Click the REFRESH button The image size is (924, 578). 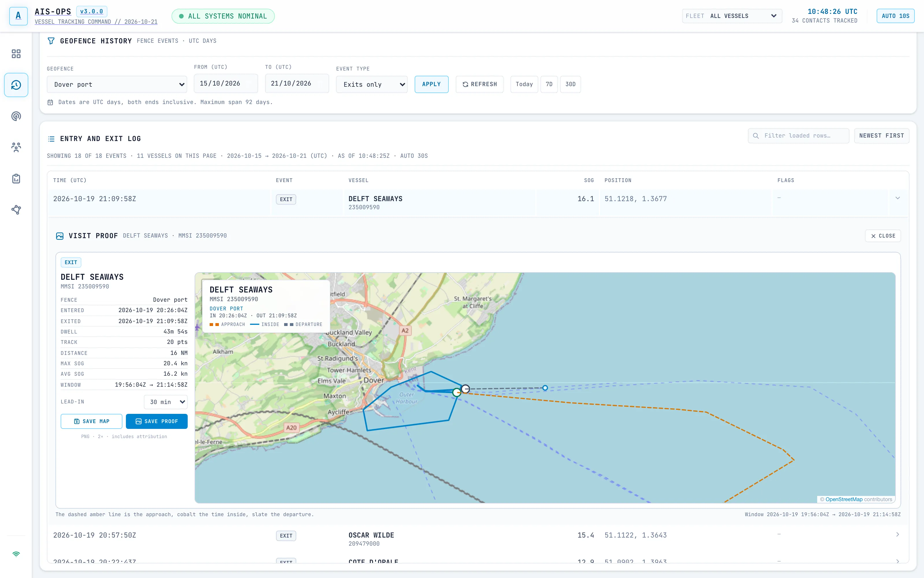[x=480, y=84]
